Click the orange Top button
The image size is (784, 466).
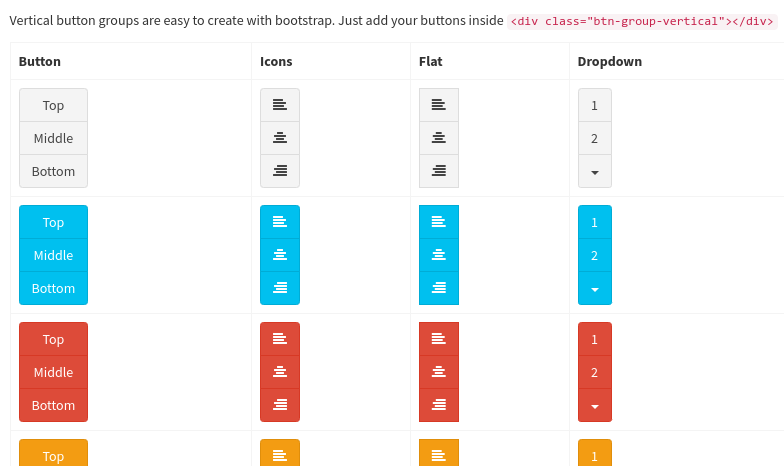54,454
